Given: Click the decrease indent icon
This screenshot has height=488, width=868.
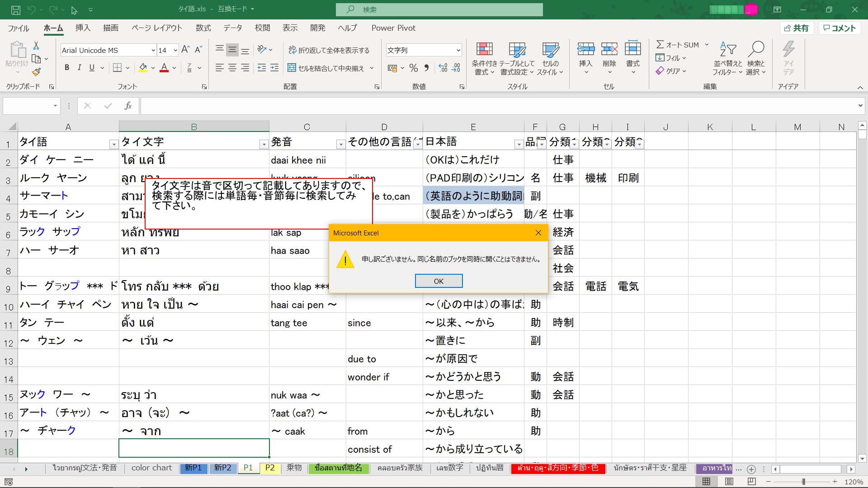Looking at the screenshot, I should (262, 68).
